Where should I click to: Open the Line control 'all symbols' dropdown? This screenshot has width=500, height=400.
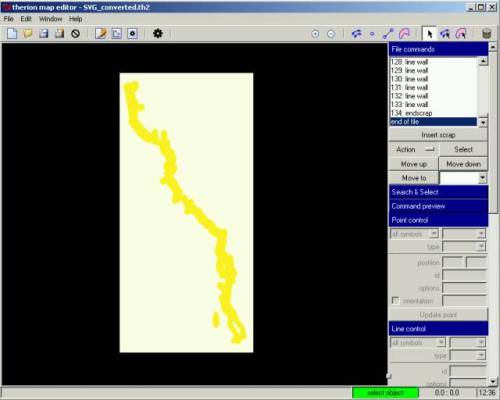pos(441,342)
